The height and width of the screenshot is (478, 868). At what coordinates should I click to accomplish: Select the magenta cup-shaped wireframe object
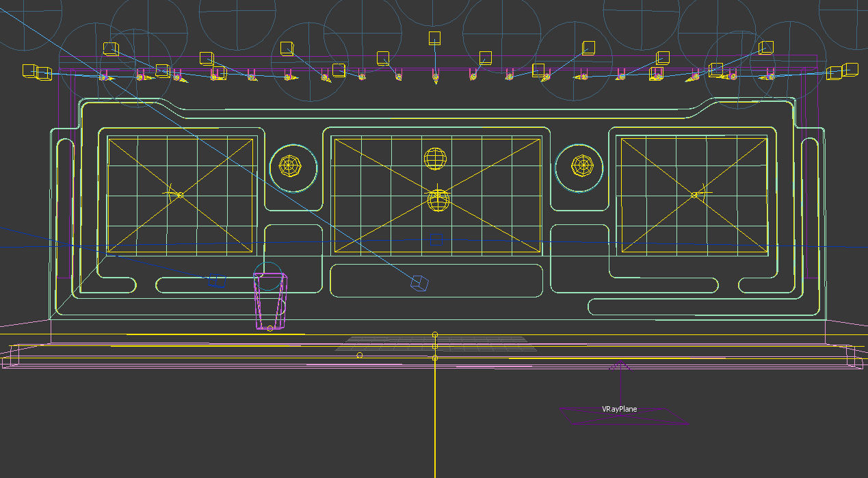[270, 302]
